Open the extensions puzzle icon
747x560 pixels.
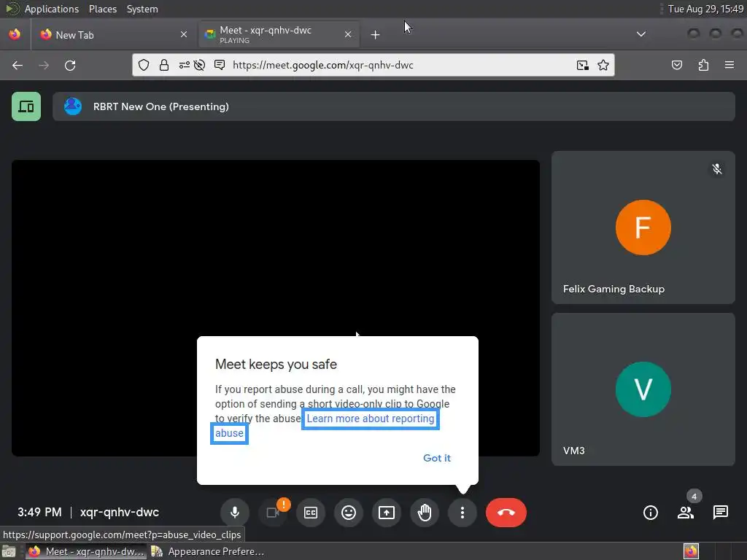tap(703, 65)
